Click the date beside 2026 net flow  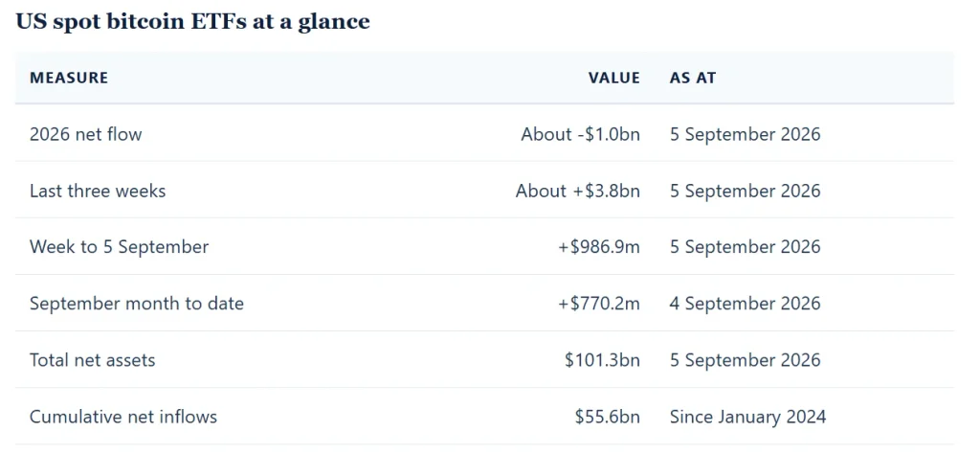745,134
